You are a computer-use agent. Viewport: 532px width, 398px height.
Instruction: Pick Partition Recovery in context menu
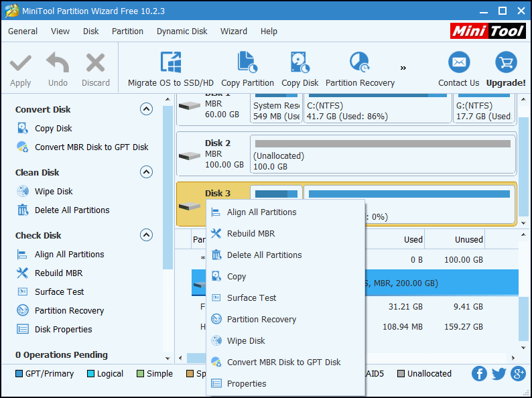point(285,320)
